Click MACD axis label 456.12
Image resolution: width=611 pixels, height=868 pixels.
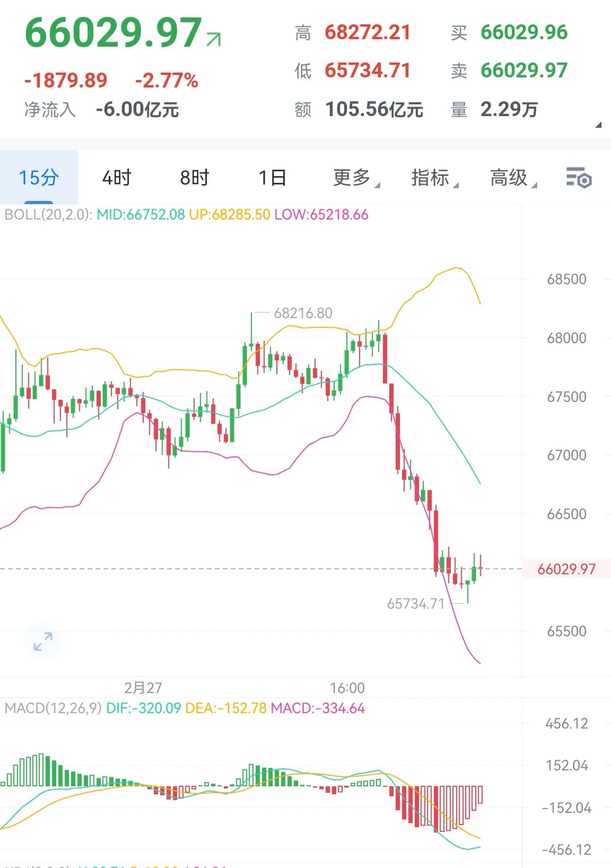[x=566, y=724]
